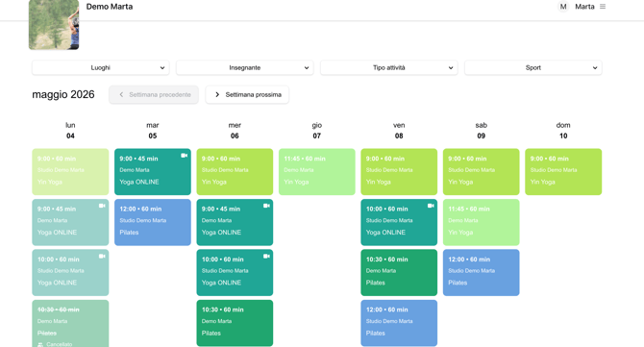The width and height of the screenshot is (644, 347).
Task: Open Wednesday 9:00 Yin Yoga class
Action: (x=235, y=172)
